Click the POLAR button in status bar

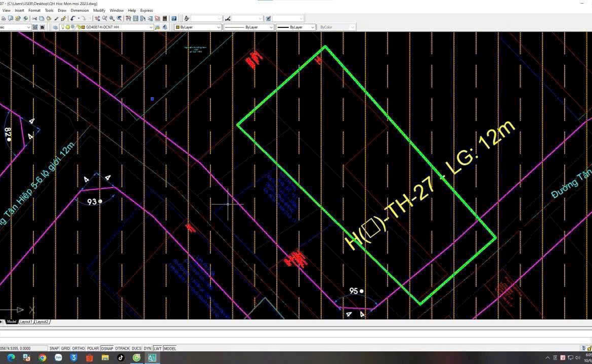(93, 348)
